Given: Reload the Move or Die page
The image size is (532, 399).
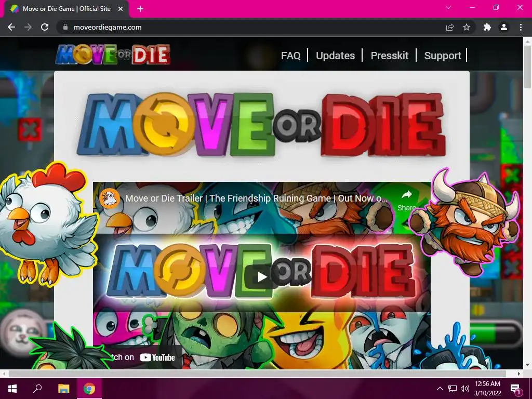Looking at the screenshot, I should 45,27.
